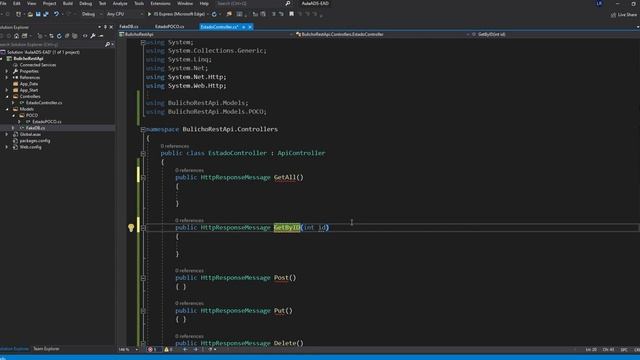Select the Solution 'AulaADS-EAD' node
The height and width of the screenshot is (360, 640).
click(43, 52)
